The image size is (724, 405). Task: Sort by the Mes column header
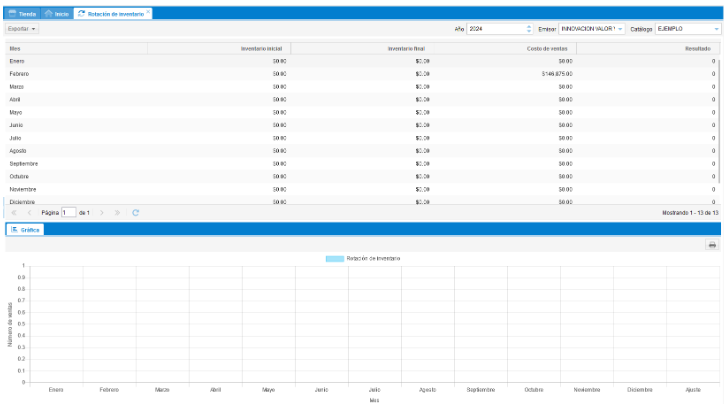76,48
